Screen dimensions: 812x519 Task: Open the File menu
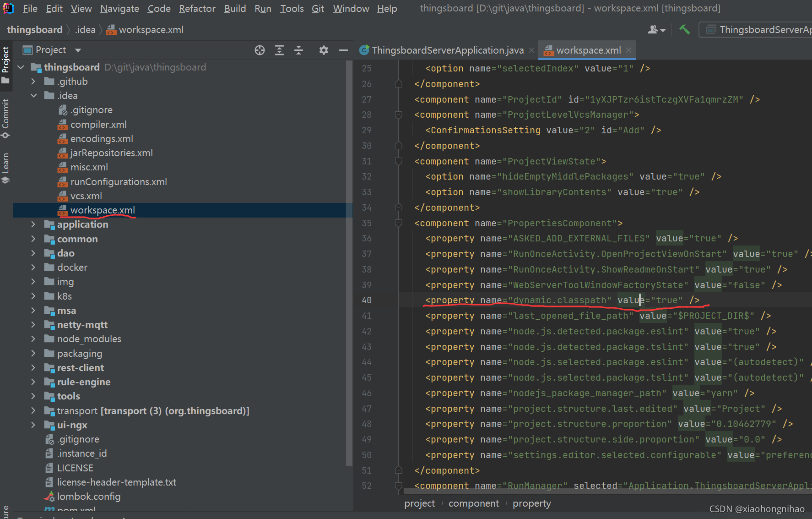(x=30, y=9)
